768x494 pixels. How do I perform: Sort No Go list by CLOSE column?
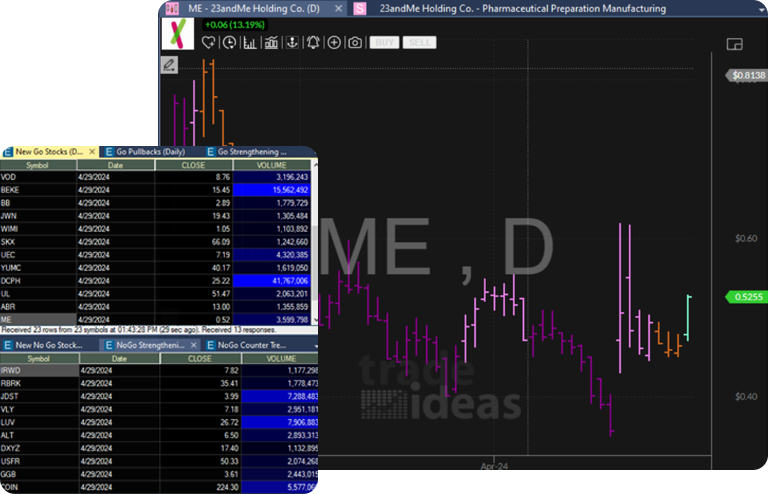click(x=200, y=358)
